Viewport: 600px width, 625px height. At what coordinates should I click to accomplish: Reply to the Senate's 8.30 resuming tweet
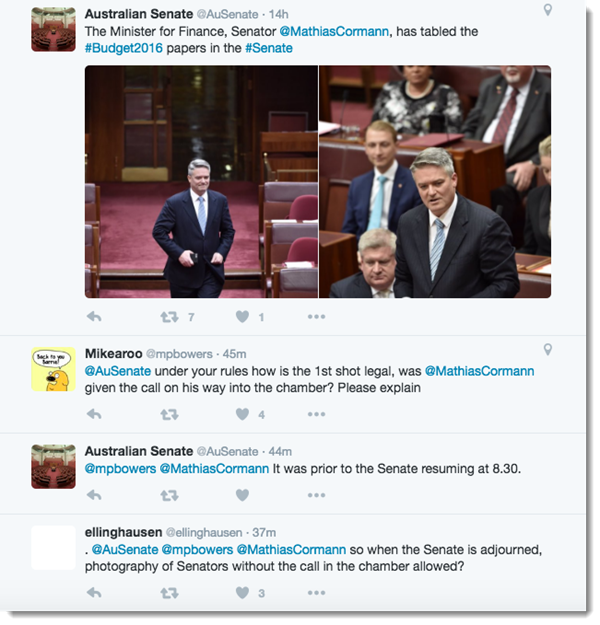tap(94, 495)
